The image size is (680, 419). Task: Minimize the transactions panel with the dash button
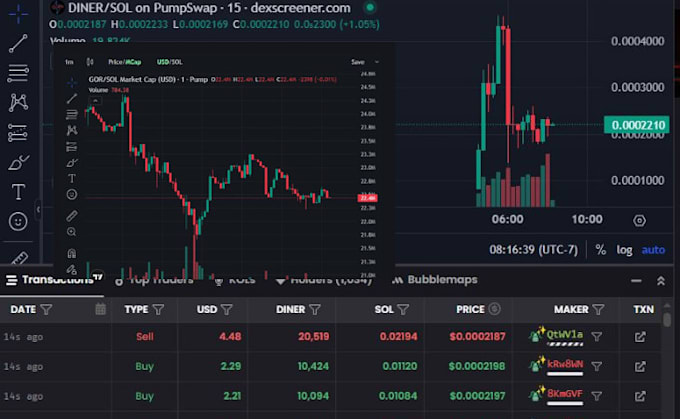[x=636, y=281]
